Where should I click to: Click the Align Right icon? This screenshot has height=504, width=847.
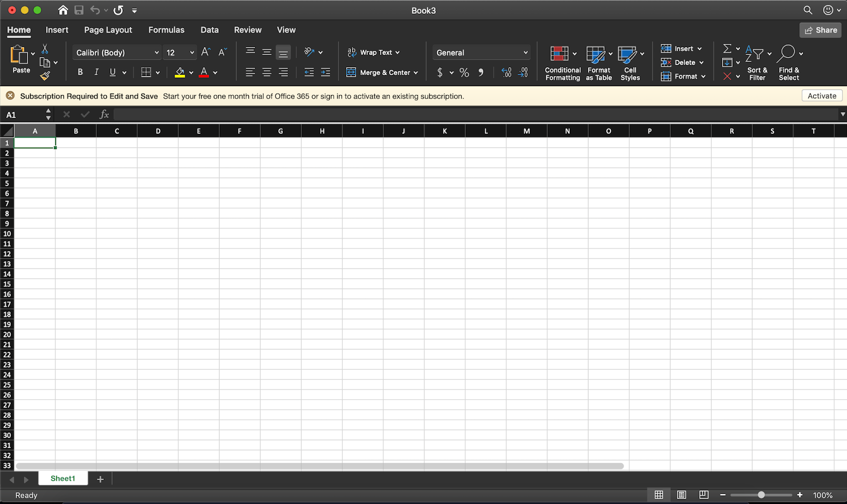283,72
